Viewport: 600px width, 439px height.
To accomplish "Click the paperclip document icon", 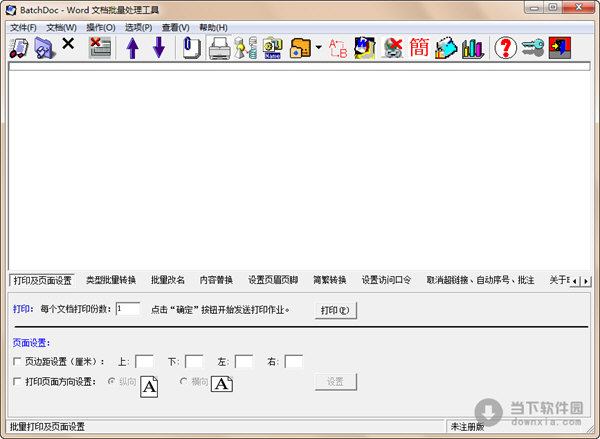I will click(191, 48).
